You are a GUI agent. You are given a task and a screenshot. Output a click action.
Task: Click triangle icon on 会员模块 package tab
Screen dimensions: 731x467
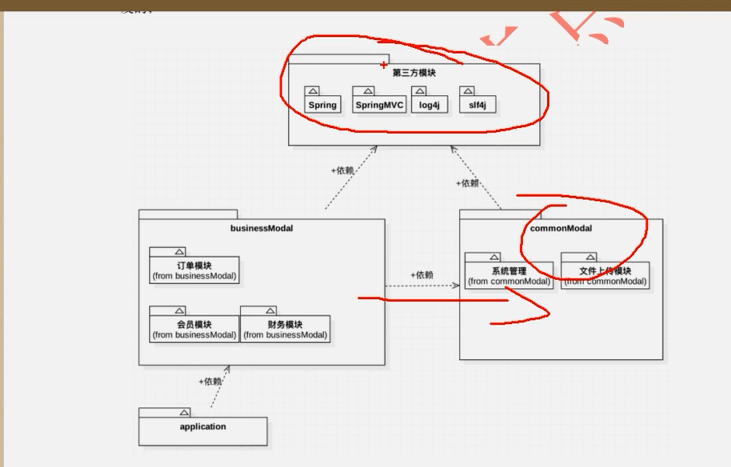point(180,310)
